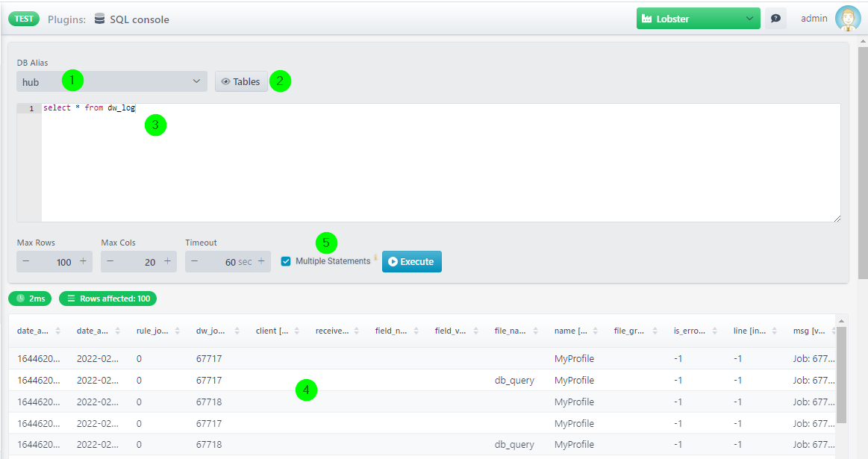Image resolution: width=868 pixels, height=459 pixels.
Task: Click the DB Alias label
Action: point(32,63)
